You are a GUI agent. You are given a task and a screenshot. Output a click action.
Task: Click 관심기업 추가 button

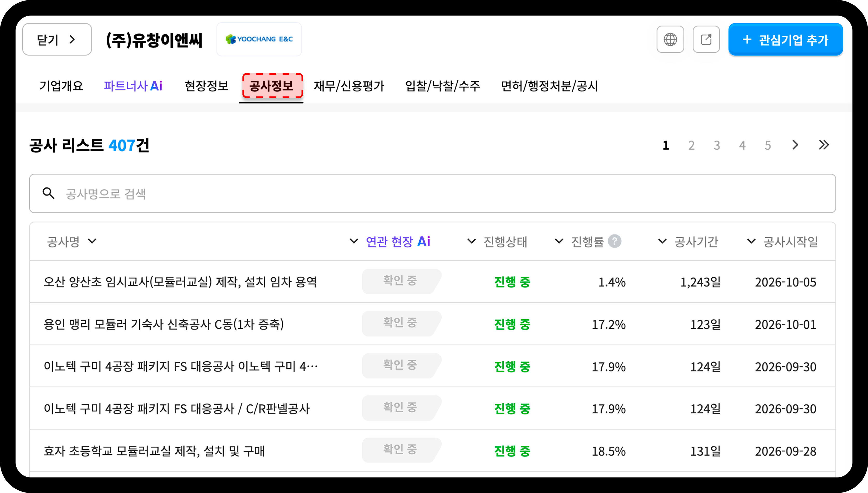(x=785, y=39)
